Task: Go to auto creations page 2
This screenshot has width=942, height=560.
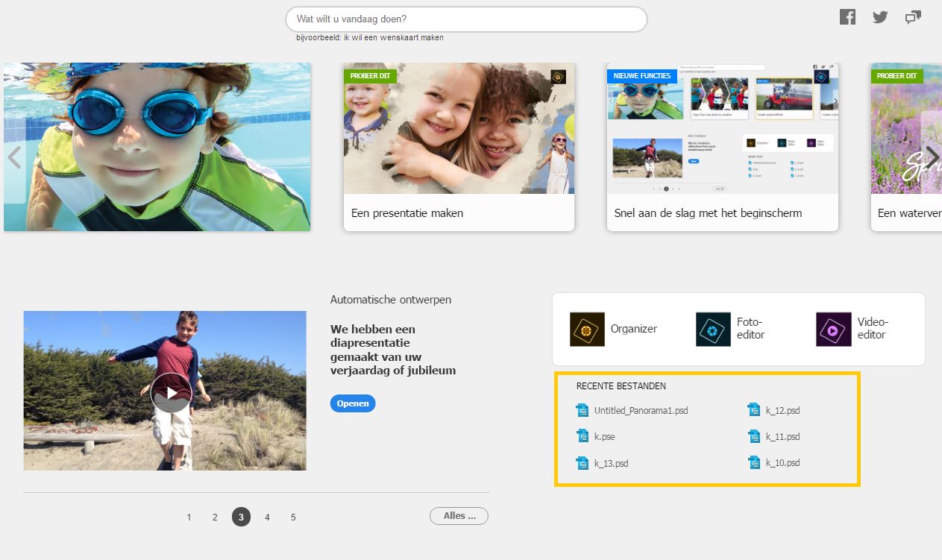Action: (215, 517)
